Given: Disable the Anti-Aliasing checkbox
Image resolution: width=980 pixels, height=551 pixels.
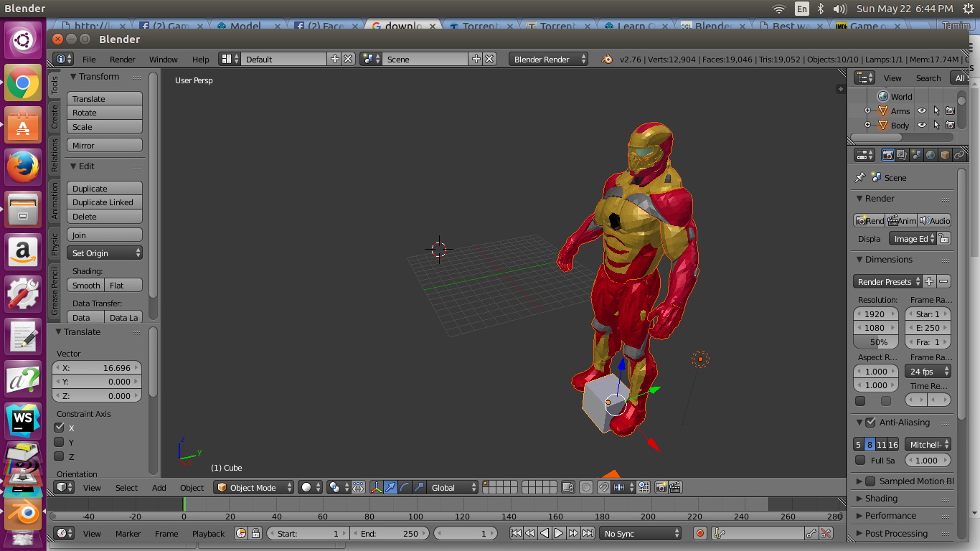Looking at the screenshot, I should click(x=870, y=422).
